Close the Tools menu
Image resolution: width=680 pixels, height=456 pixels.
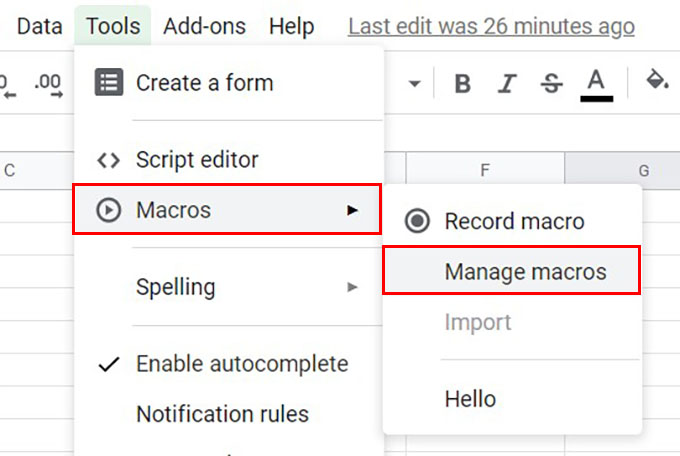coord(113,26)
